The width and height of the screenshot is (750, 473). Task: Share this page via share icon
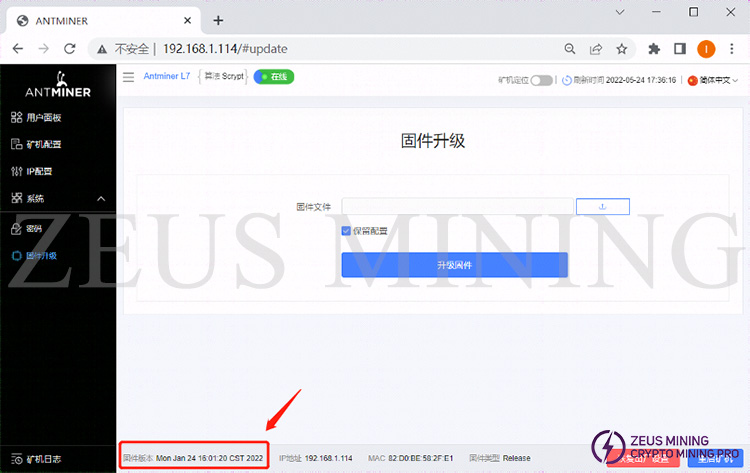(x=596, y=49)
